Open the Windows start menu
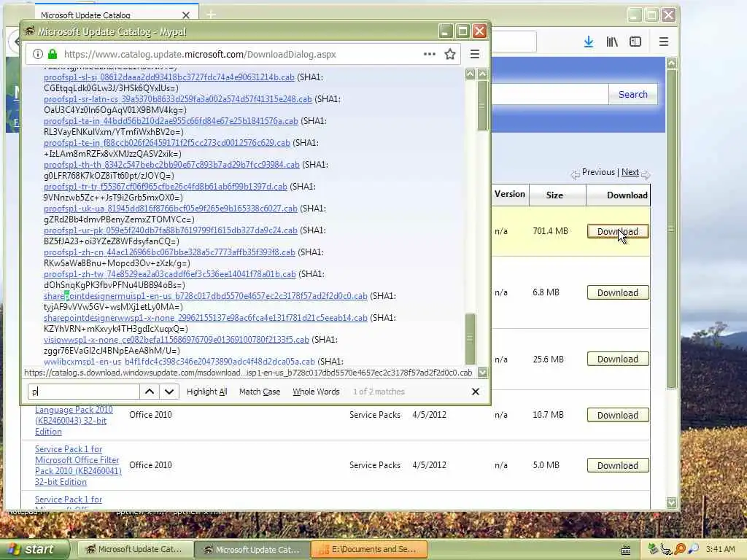 pos(34,550)
